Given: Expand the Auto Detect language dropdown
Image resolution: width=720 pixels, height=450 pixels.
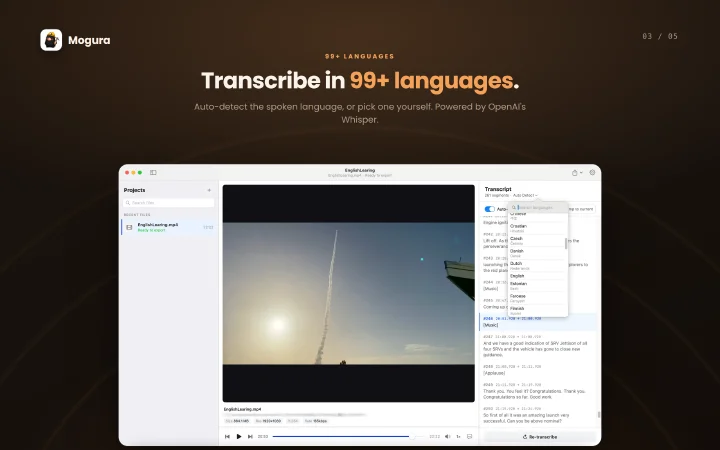Looking at the screenshot, I should click(x=525, y=196).
